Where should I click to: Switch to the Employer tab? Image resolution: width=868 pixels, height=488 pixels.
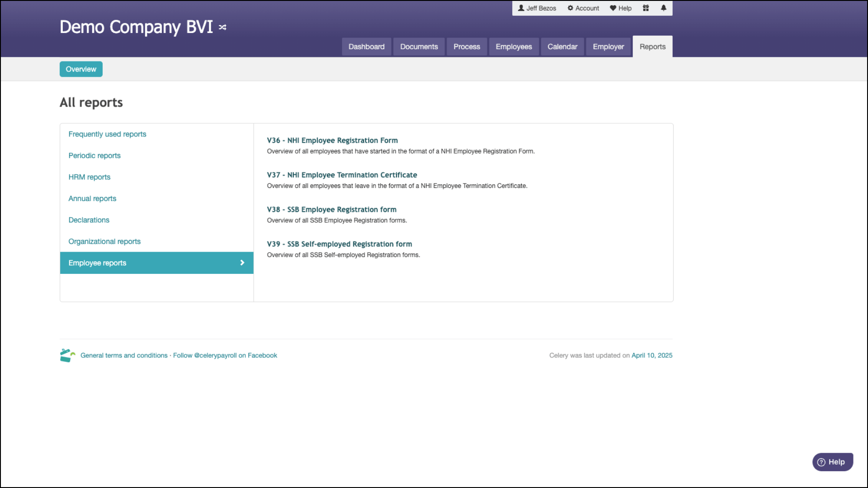[608, 47]
